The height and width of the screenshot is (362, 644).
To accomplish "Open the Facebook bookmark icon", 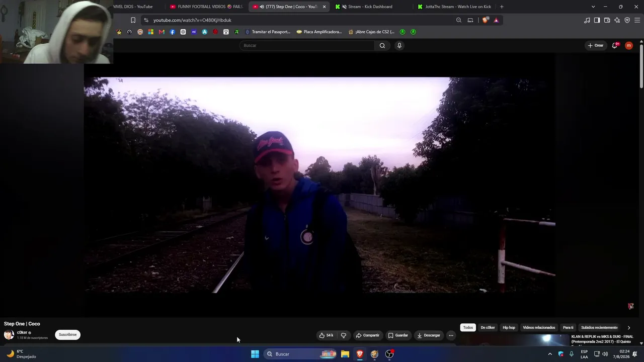I will point(172,32).
